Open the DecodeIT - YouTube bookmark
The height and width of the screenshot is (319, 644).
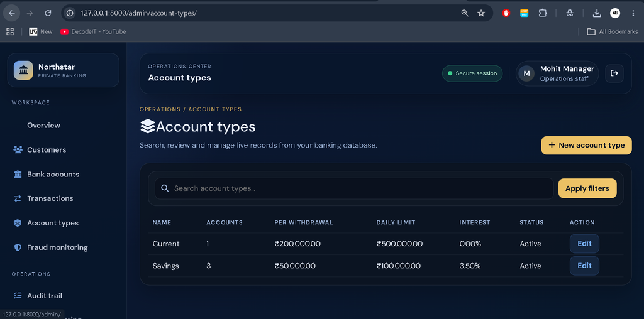pos(93,31)
